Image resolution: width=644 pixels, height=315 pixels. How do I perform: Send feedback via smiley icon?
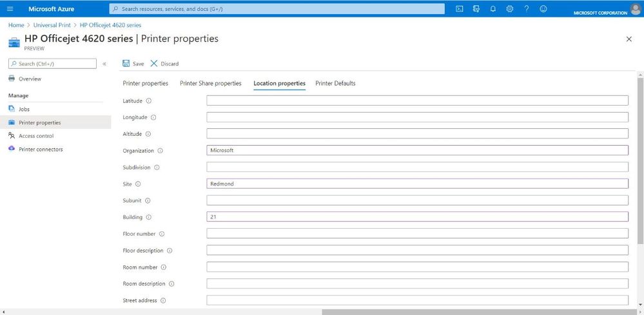543,8
